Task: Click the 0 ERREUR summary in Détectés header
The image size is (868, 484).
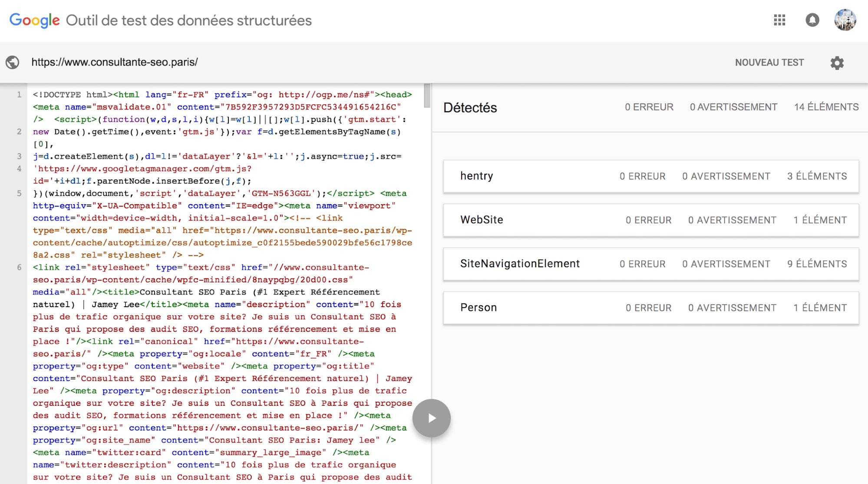Action: [x=649, y=107]
